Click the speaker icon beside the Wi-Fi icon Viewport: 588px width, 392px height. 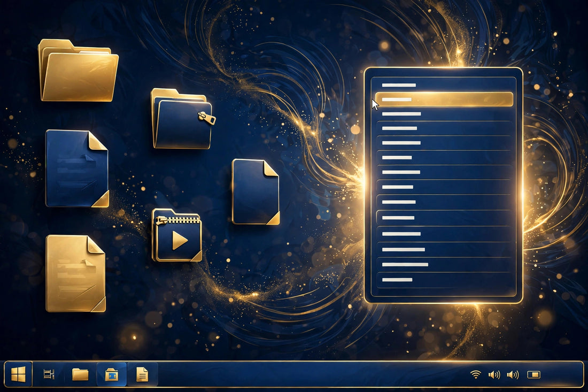coord(494,374)
